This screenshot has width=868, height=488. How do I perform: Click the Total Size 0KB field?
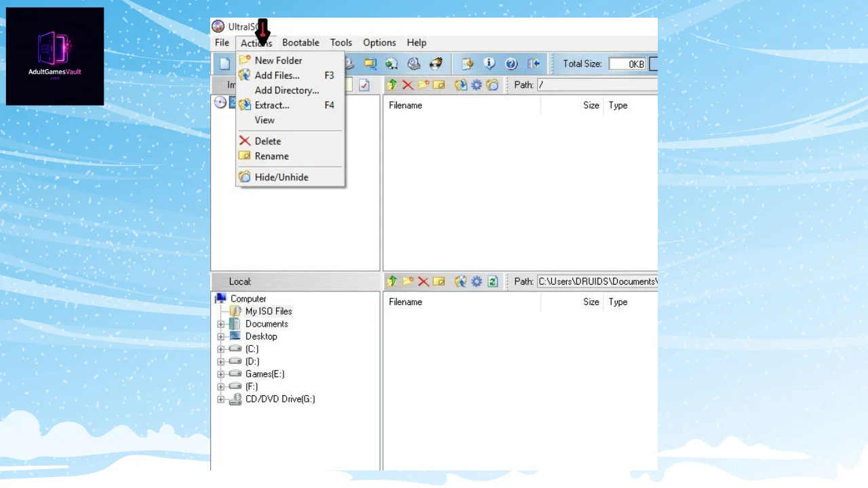627,64
